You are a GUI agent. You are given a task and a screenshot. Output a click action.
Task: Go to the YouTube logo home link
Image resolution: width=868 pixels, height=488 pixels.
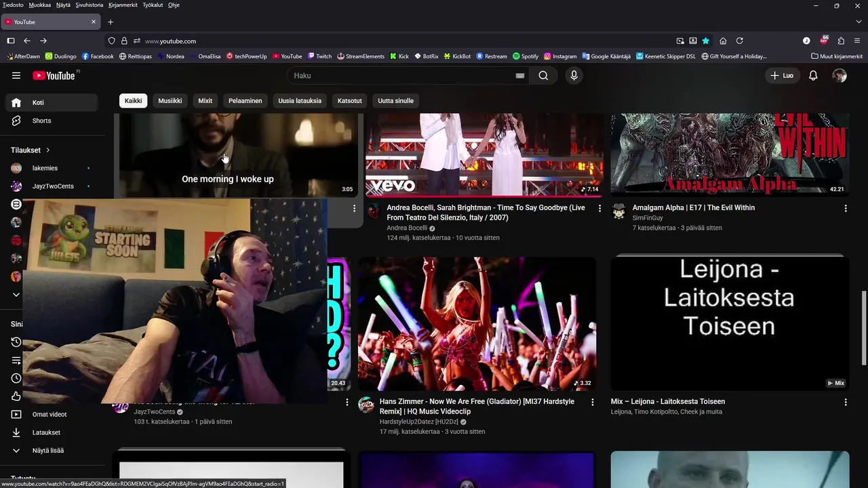[x=55, y=75]
